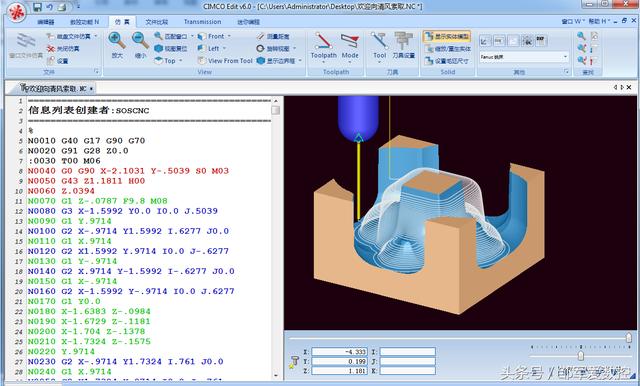The width and height of the screenshot is (640, 386).
Task: Expand the Top view dropdown arrow
Action: pyautogui.click(x=180, y=61)
